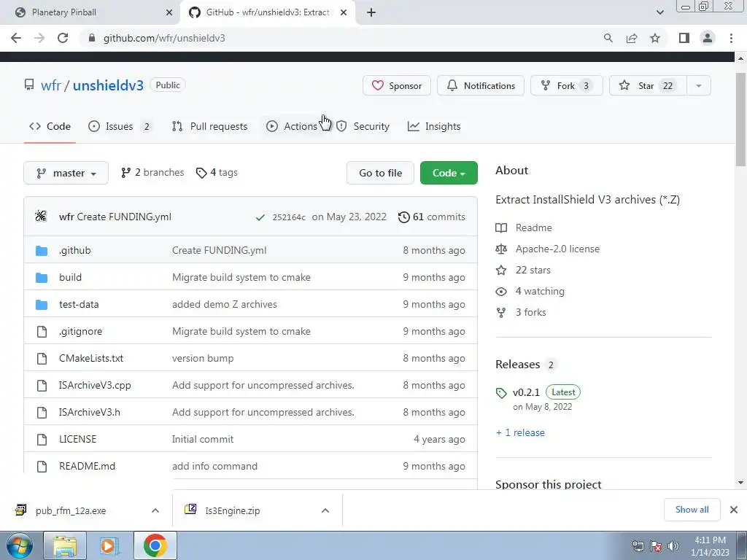The image size is (747, 560).
Task: Open a new browser tab
Action: 371,12
